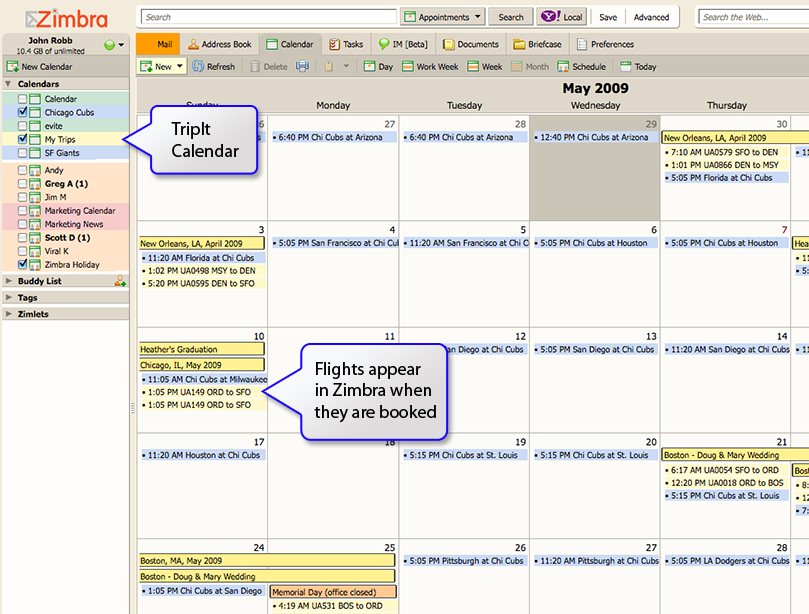
Task: Select the Calendar tab
Action: (290, 44)
